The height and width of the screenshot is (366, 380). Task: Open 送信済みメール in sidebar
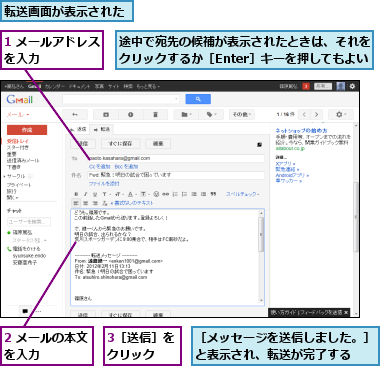pyautogui.click(x=23, y=161)
